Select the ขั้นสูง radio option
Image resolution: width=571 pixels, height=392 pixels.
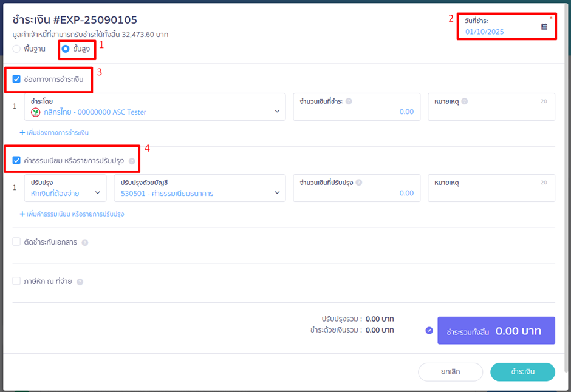[66, 49]
